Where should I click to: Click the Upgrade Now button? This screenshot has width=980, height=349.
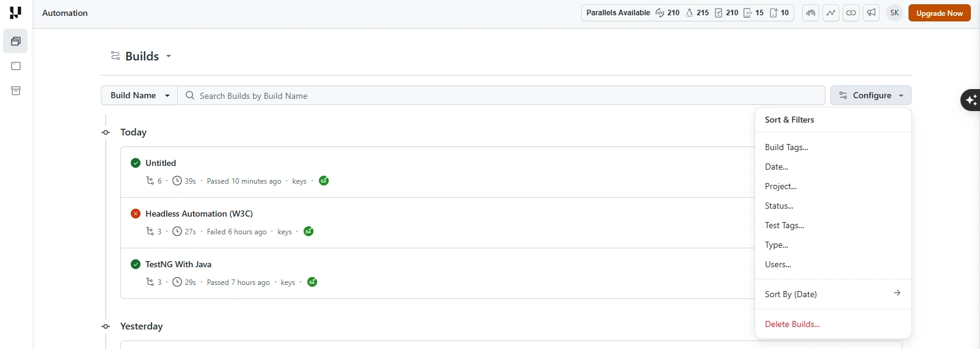939,13
